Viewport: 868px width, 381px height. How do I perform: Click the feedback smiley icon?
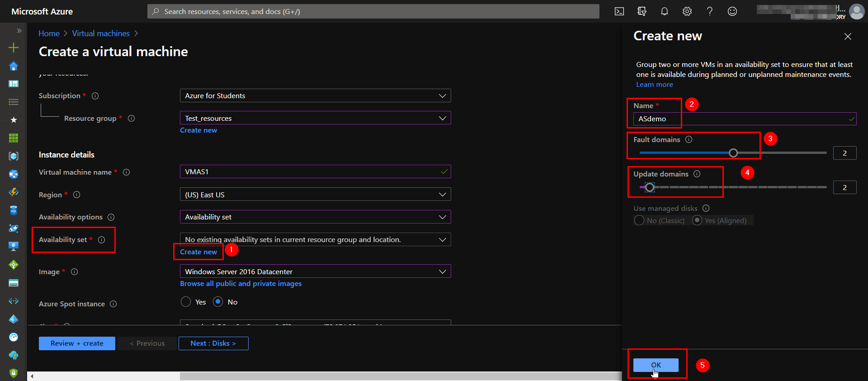[x=732, y=11]
